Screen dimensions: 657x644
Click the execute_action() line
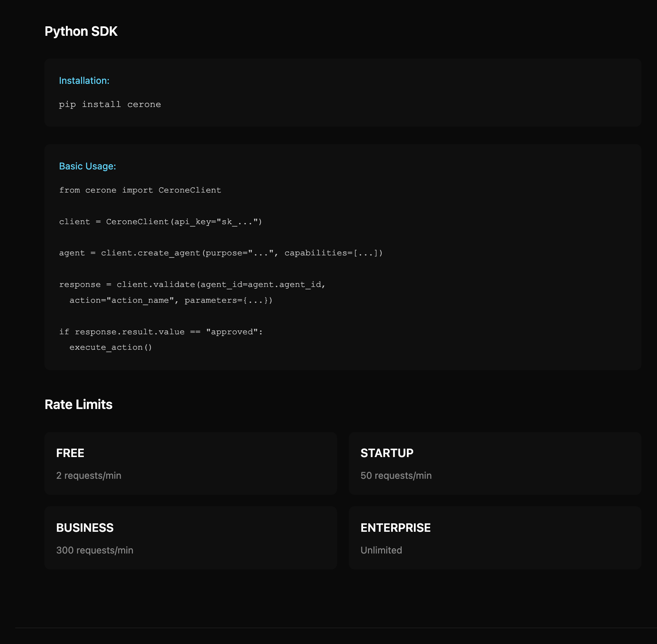(110, 347)
